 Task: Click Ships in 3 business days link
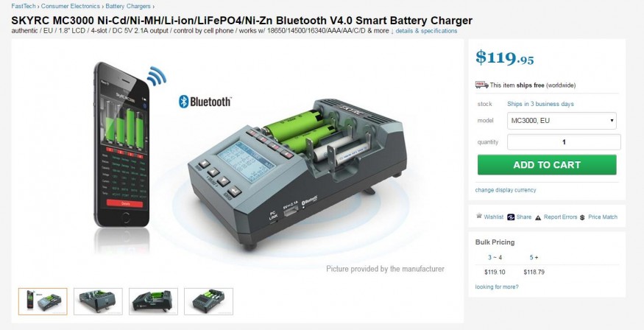pos(540,104)
